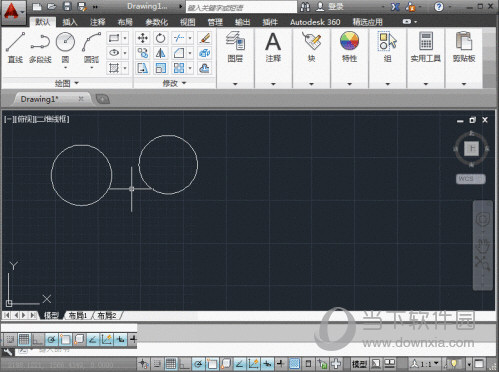
Task: Activate the Scale tool in the modify panel
Action: click(x=160, y=68)
